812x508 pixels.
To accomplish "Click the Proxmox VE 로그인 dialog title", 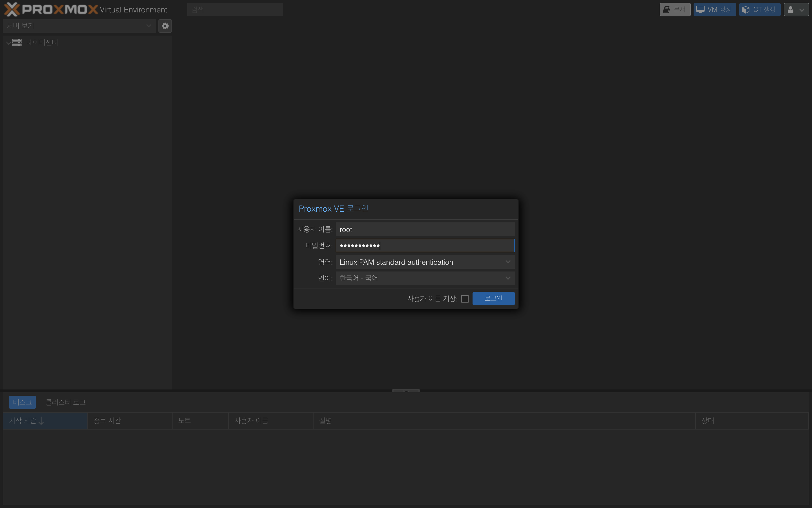I will tap(334, 209).
